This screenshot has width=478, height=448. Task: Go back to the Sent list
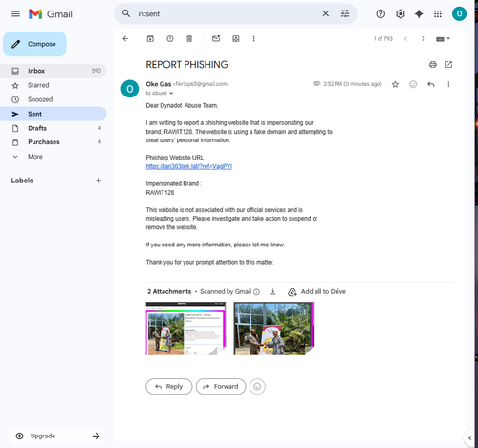coord(125,39)
